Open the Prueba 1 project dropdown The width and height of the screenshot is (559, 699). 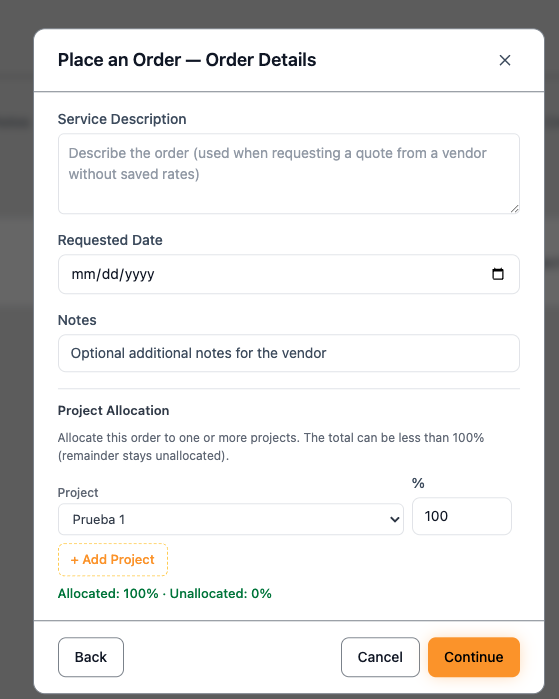coord(231,519)
